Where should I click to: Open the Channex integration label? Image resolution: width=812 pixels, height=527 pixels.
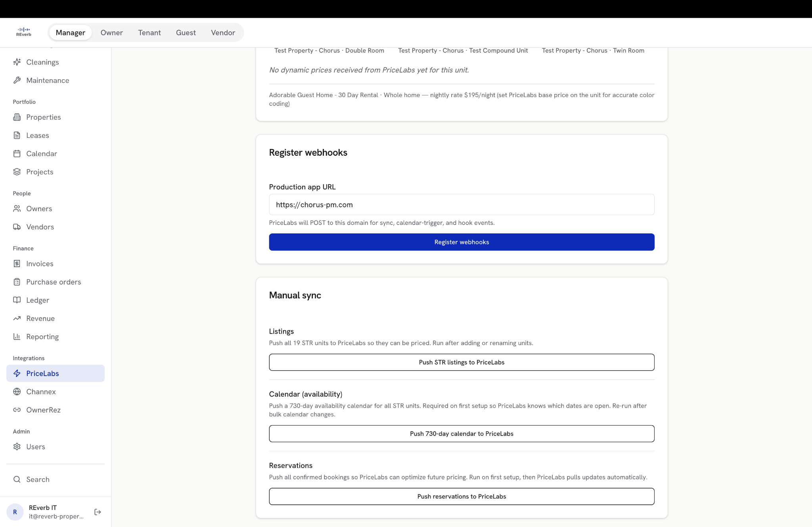tap(41, 392)
